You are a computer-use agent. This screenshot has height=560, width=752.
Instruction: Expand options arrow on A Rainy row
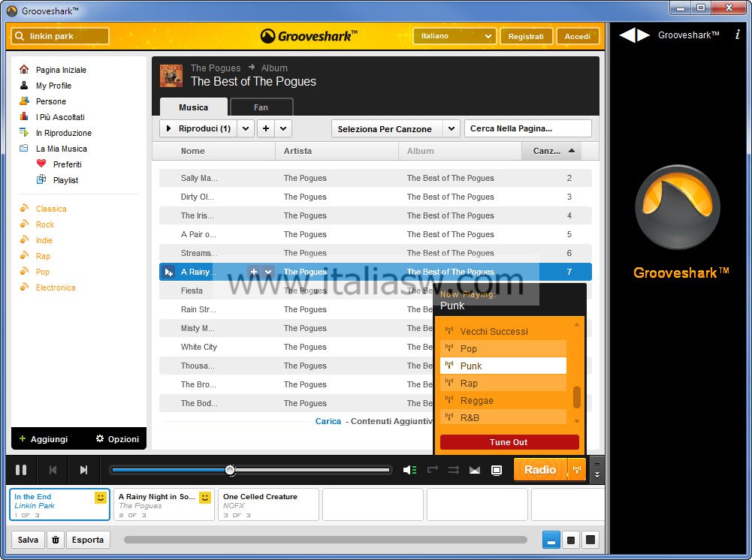pyautogui.click(x=268, y=272)
